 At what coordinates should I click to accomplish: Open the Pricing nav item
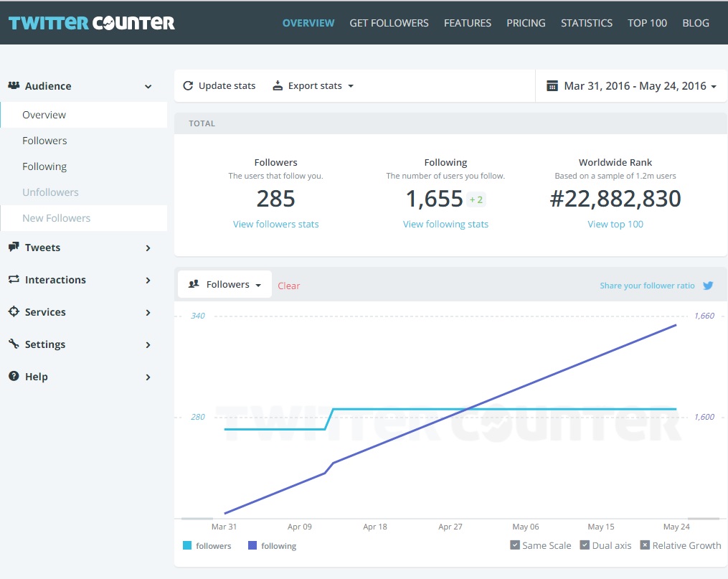[526, 23]
